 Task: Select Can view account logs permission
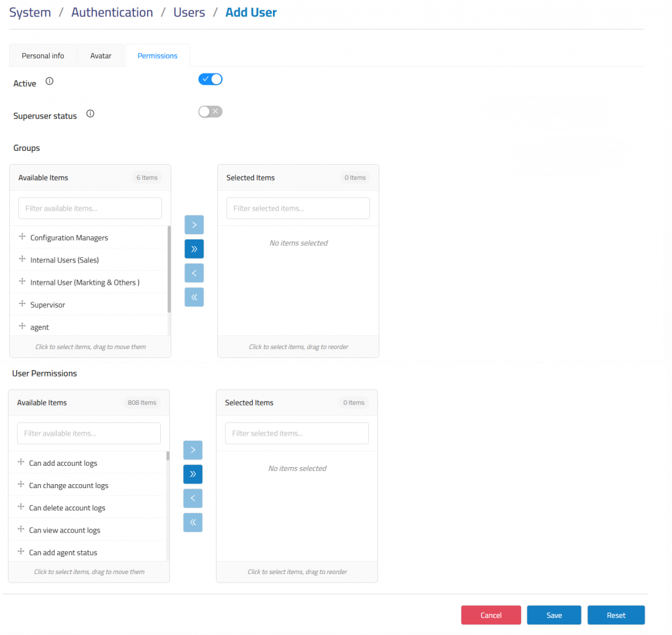(87, 530)
